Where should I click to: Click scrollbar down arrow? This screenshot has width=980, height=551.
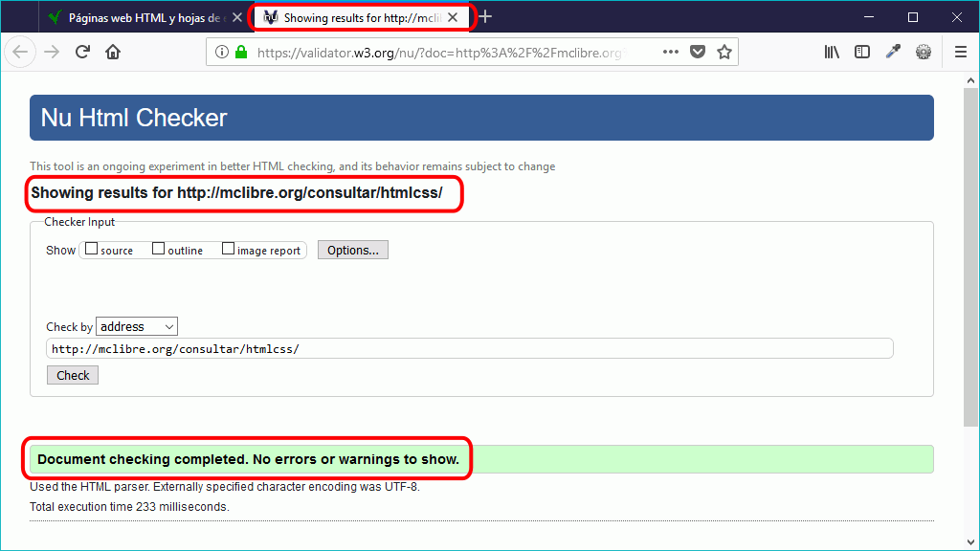tap(970, 542)
